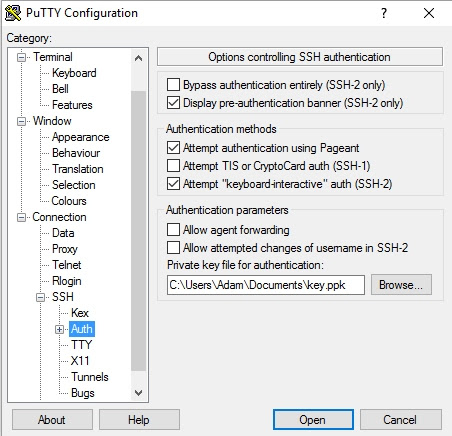Click the question mark help icon

(384, 13)
